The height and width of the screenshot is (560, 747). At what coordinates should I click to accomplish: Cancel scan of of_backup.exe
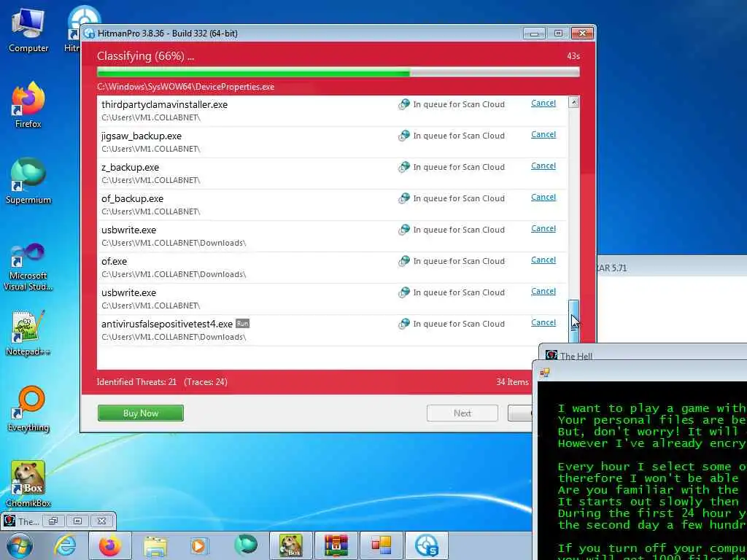[x=543, y=197]
